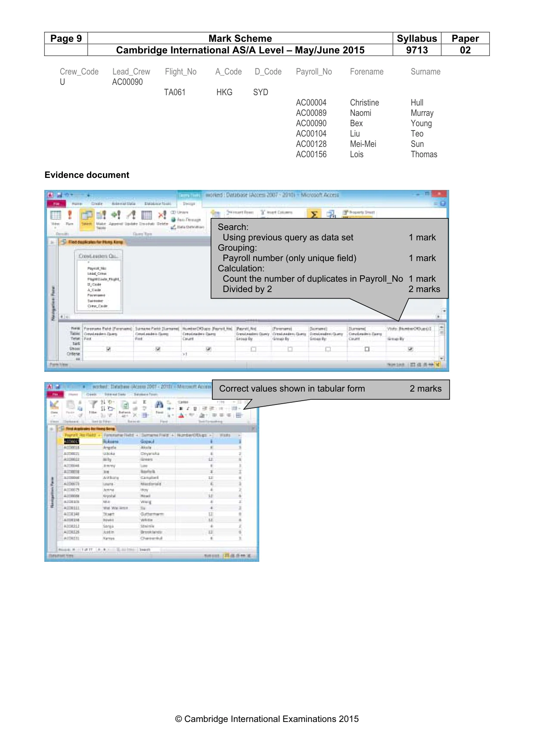Select the Find duplicates for Hong Kong datasheet tab
Image resolution: width=534 pixels, height=756 pixels.
(x=87, y=429)
